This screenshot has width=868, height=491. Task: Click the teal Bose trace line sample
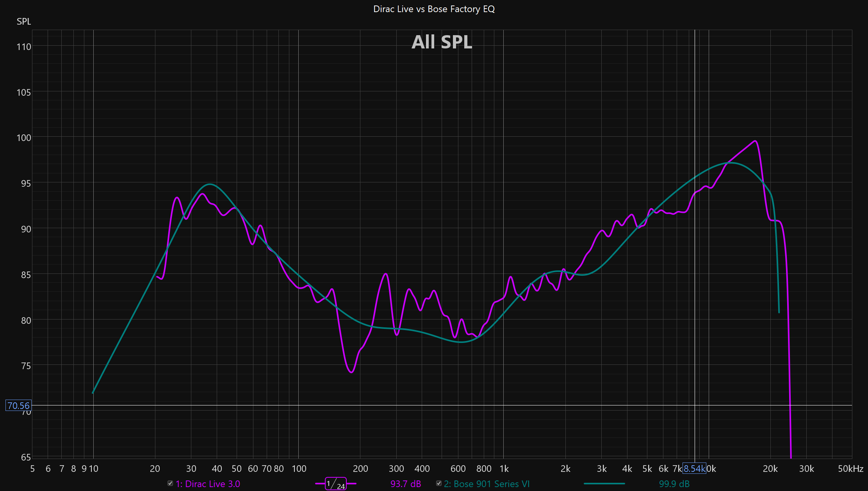(604, 484)
